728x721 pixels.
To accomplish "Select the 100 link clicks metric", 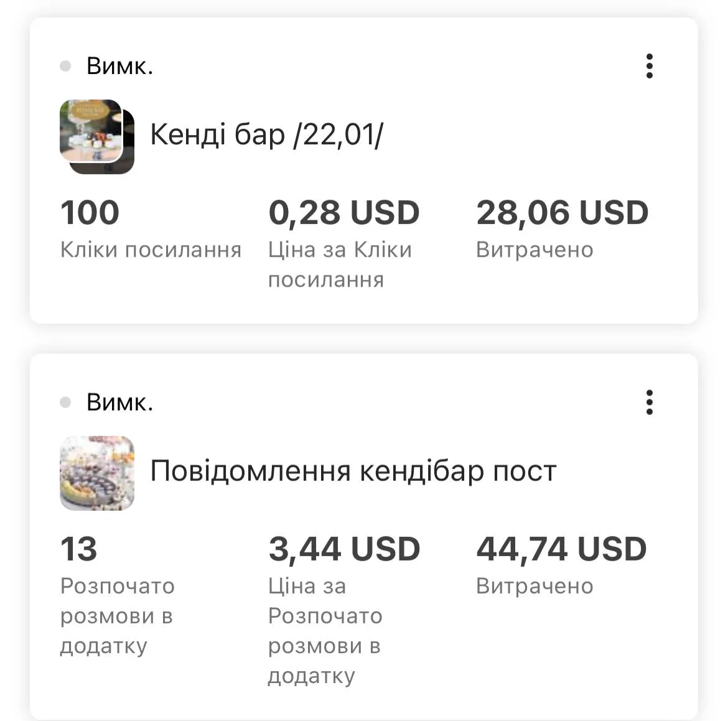I will (89, 212).
